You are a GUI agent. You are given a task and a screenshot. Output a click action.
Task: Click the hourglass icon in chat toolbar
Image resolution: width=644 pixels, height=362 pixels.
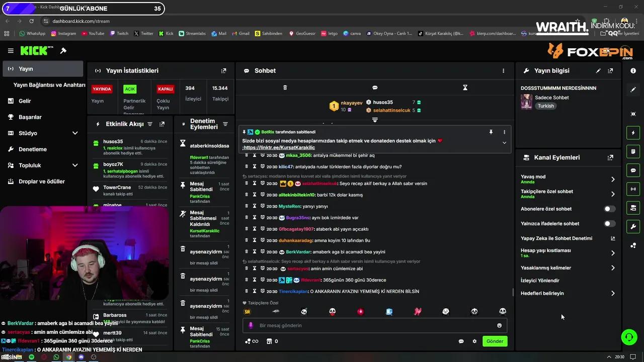pos(465,87)
